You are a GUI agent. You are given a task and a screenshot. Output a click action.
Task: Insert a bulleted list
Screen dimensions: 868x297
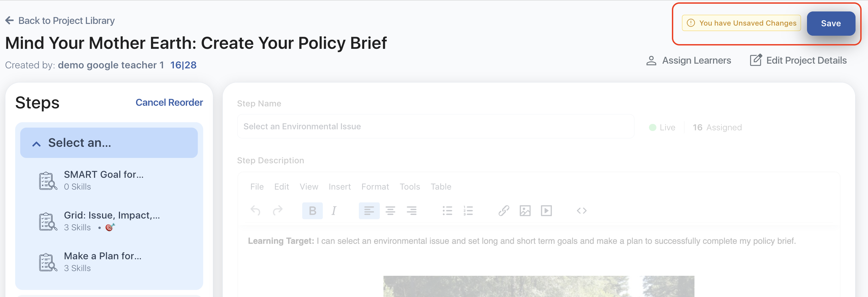447,211
